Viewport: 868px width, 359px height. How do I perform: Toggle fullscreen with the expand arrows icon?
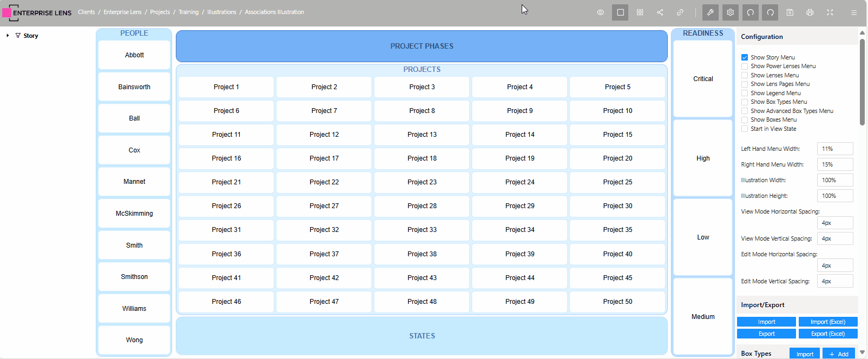tap(830, 12)
